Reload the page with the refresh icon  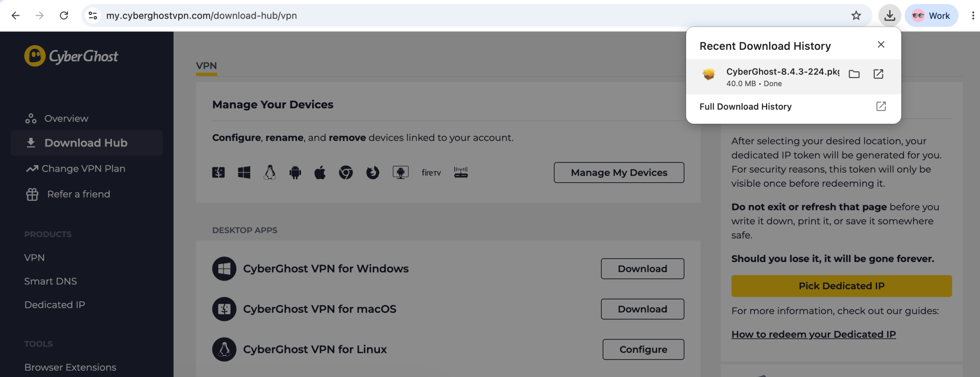tap(64, 16)
